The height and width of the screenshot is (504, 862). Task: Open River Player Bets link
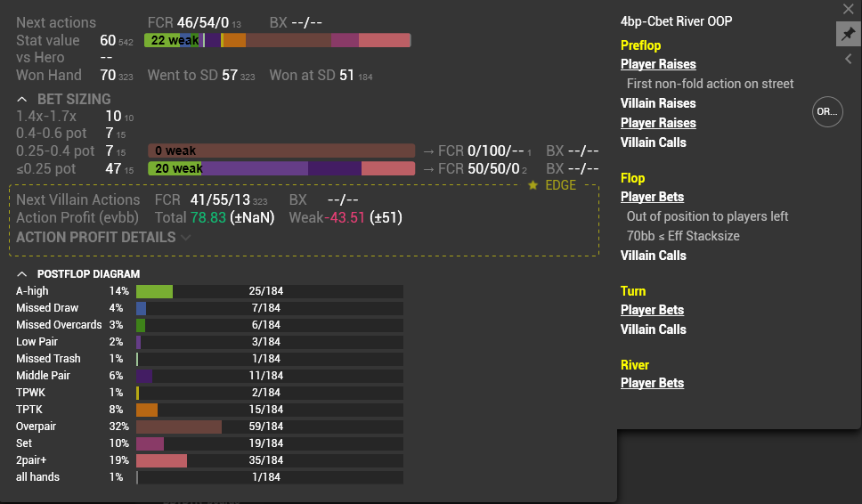652,383
